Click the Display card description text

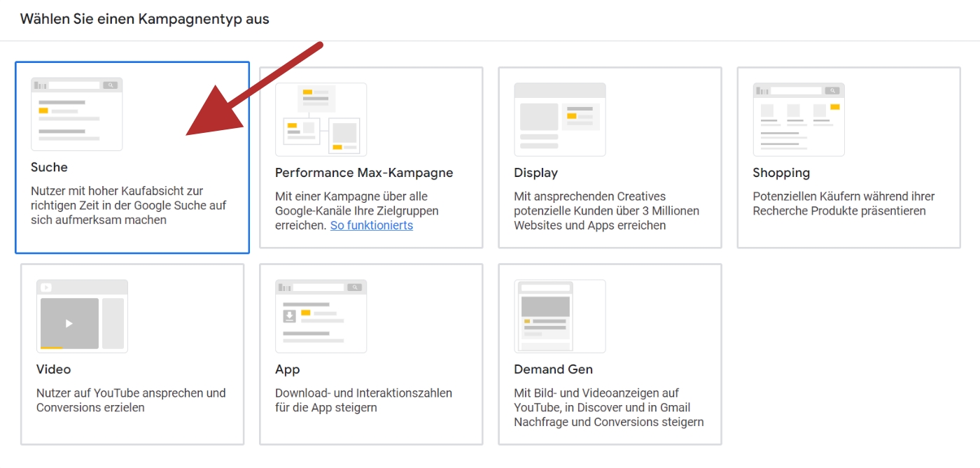point(606,211)
